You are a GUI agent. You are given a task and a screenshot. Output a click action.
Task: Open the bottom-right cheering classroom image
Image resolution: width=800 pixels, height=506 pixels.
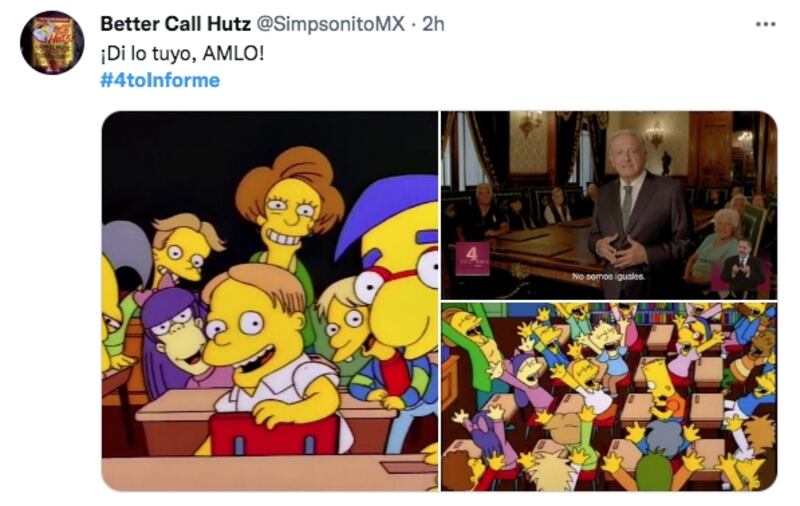pyautogui.click(x=609, y=397)
